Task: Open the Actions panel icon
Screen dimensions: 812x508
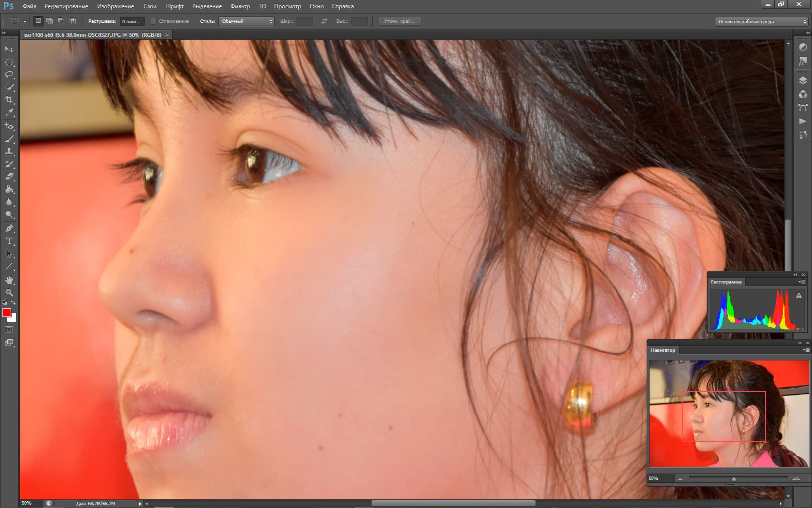Action: click(803, 121)
